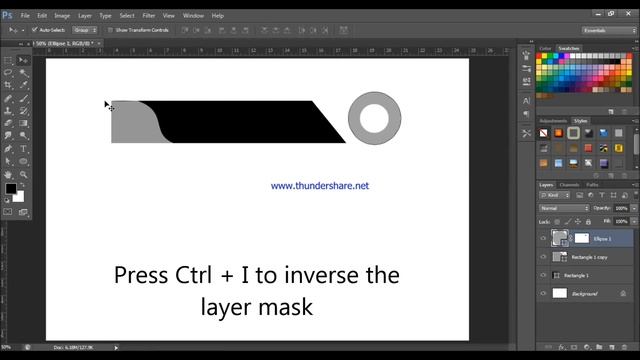The image size is (640, 360).
Task: Switch to the Channels tab
Action: coord(569,185)
